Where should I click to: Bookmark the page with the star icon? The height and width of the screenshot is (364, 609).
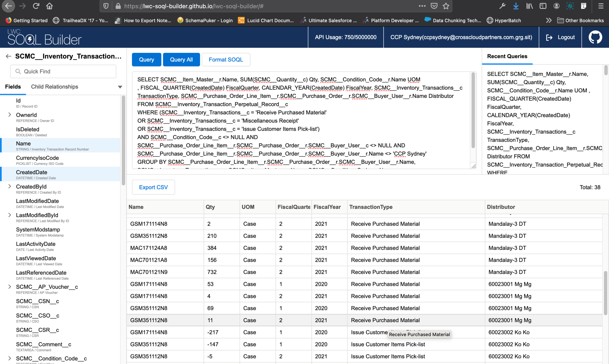pyautogui.click(x=446, y=6)
